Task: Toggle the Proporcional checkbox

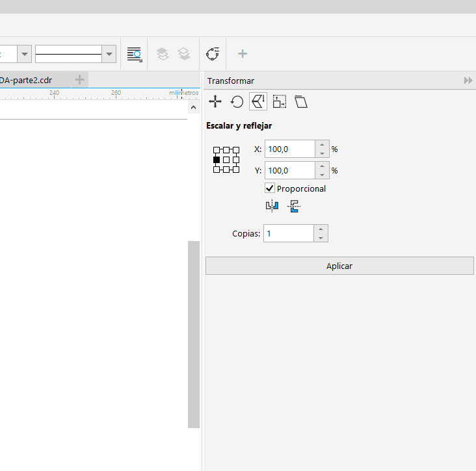Action: tap(270, 188)
